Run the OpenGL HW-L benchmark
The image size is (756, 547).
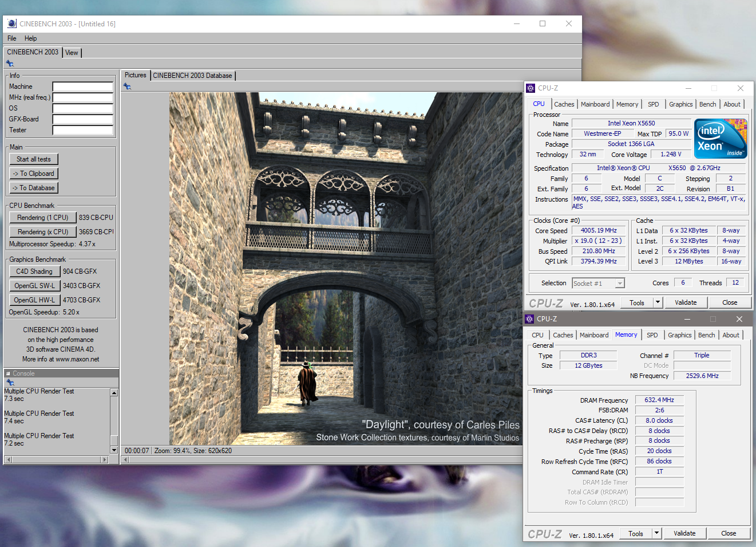pos(34,300)
